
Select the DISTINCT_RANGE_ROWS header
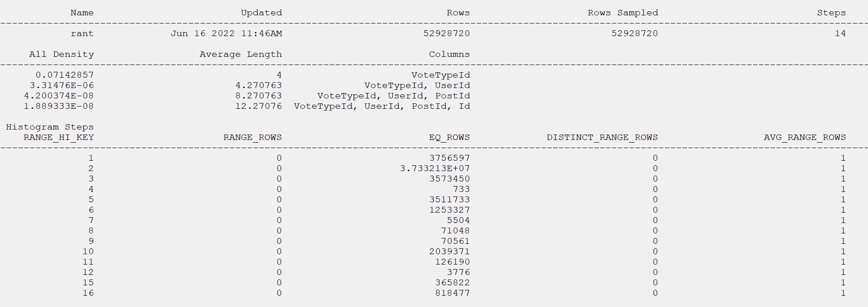pos(602,137)
